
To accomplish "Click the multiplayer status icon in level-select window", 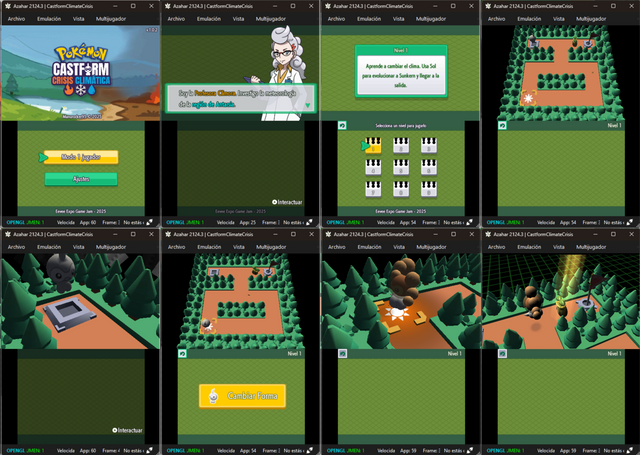I will (x=470, y=222).
